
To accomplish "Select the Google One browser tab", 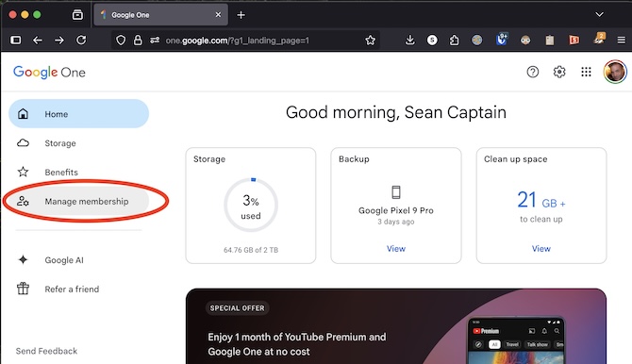I will [160, 15].
